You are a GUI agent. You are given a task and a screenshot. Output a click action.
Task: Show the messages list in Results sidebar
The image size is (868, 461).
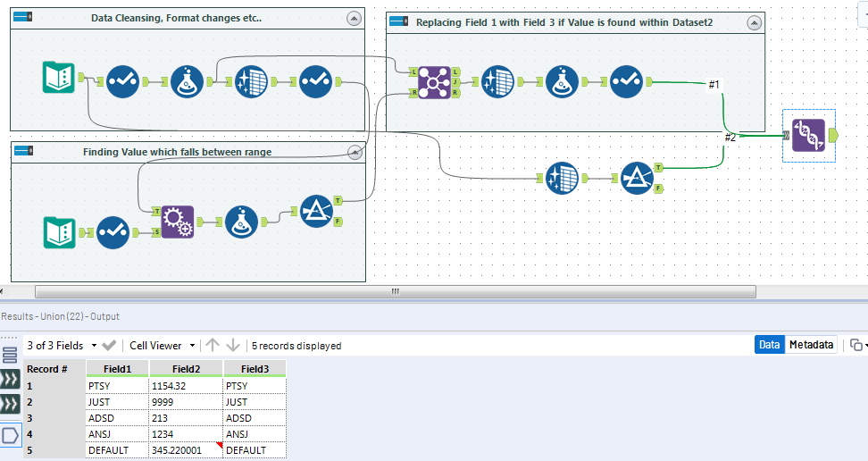(x=10, y=355)
